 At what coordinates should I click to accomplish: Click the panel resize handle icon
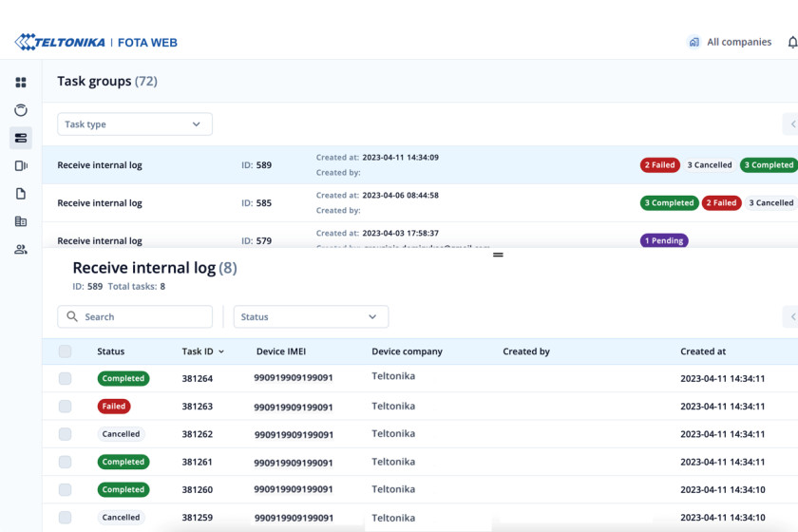coord(498,255)
